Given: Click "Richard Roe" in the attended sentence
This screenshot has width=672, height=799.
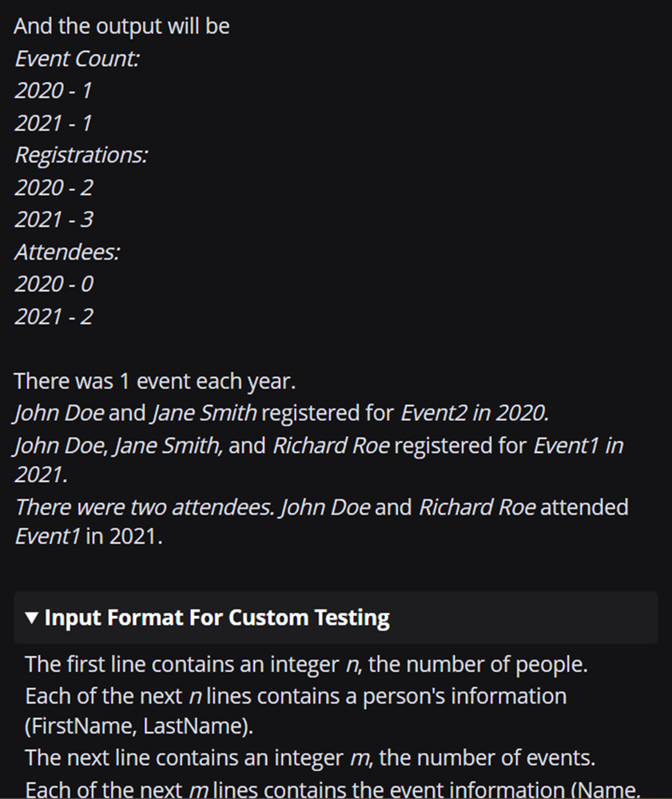Looking at the screenshot, I should coord(477,507).
